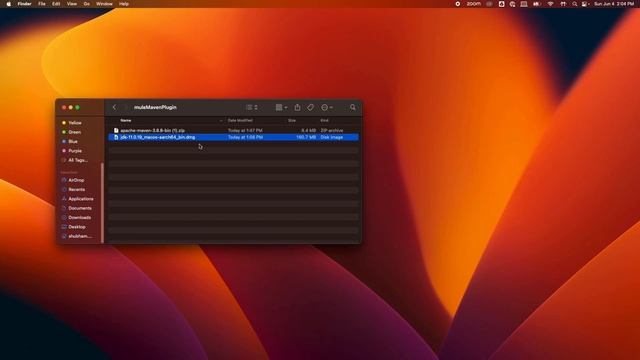Sort files by the Size column header
This screenshot has height=360, width=640.
click(292, 120)
